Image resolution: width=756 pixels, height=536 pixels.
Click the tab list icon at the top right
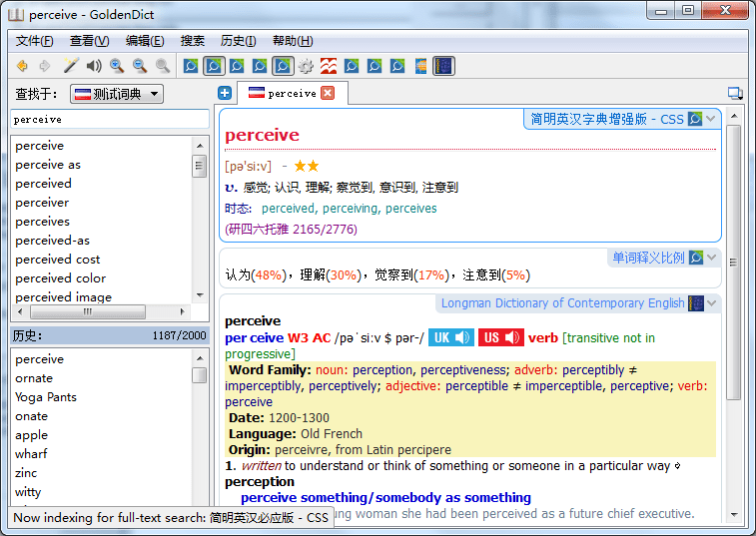pyautogui.click(x=735, y=93)
